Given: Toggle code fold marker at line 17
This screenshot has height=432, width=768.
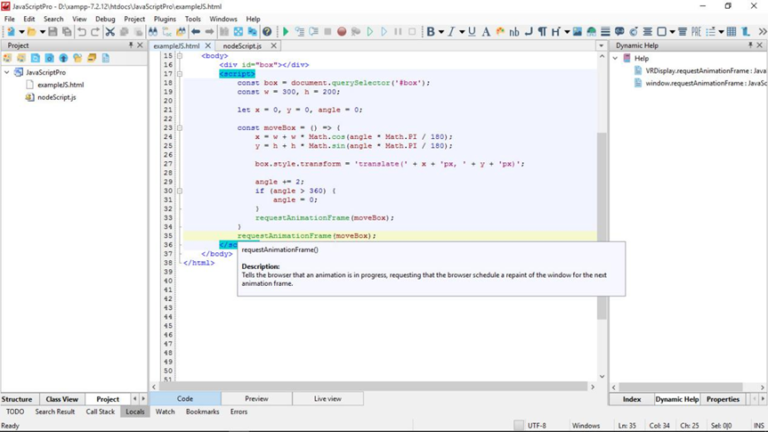Looking at the screenshot, I should pyautogui.click(x=180, y=74).
